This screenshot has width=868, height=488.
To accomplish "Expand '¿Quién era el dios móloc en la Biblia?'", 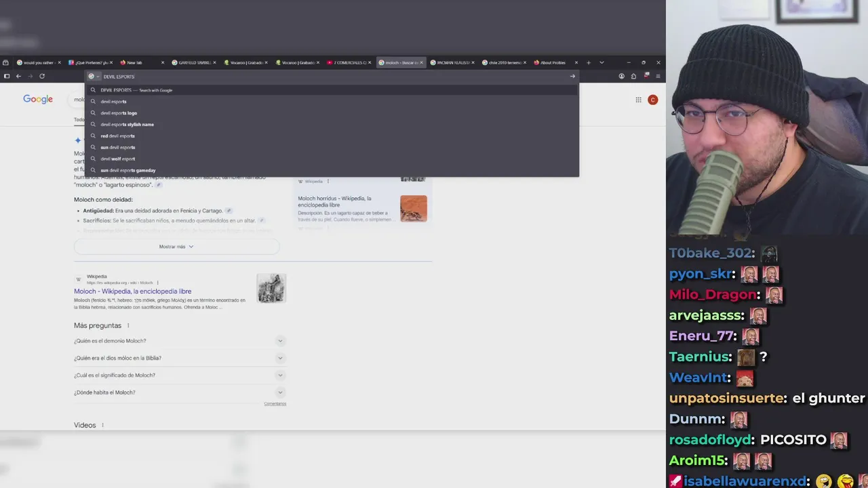I will (x=180, y=358).
